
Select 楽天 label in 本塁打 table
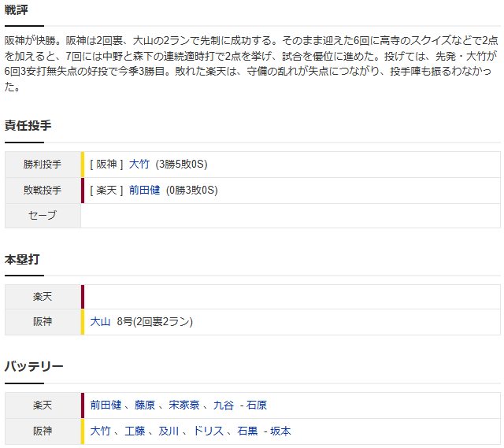(43, 297)
